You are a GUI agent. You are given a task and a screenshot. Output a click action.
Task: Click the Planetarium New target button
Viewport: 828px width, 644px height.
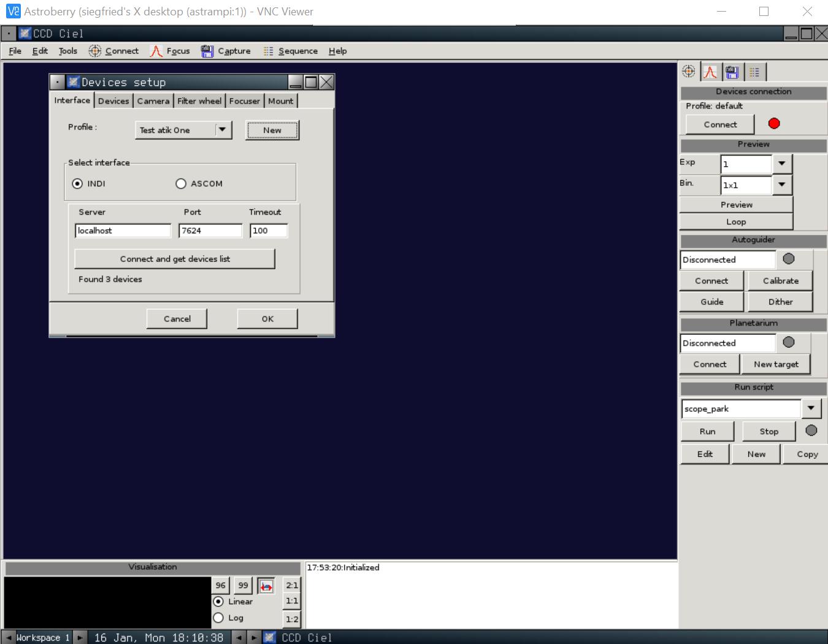click(x=776, y=364)
